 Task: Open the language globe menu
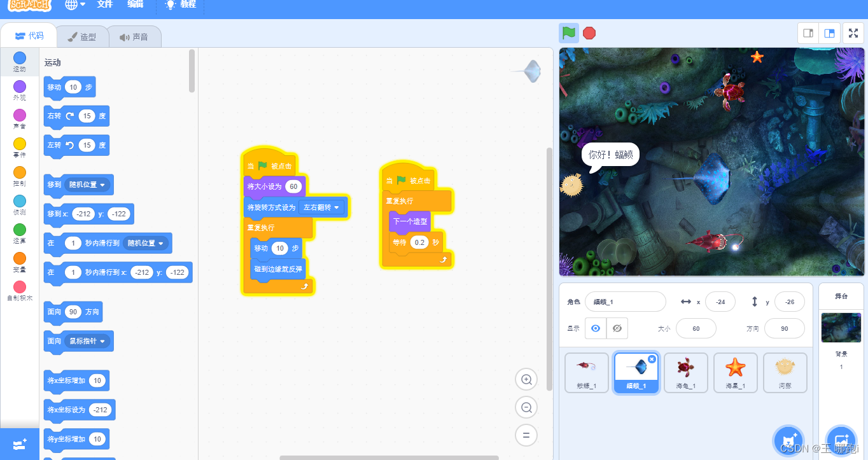pyautogui.click(x=75, y=4)
